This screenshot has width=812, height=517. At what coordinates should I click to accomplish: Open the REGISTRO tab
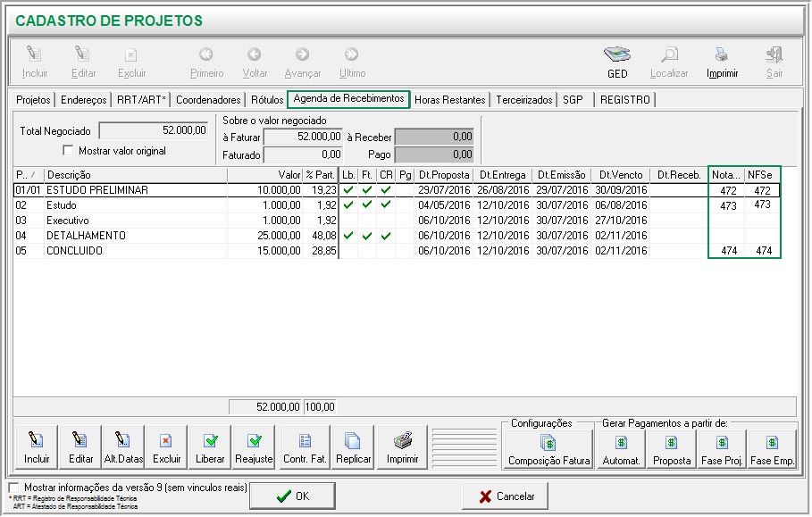point(624,99)
